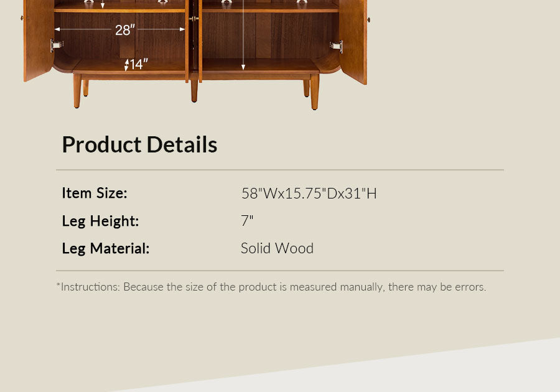Click the downward arrowhead on right shelf

coord(243,66)
